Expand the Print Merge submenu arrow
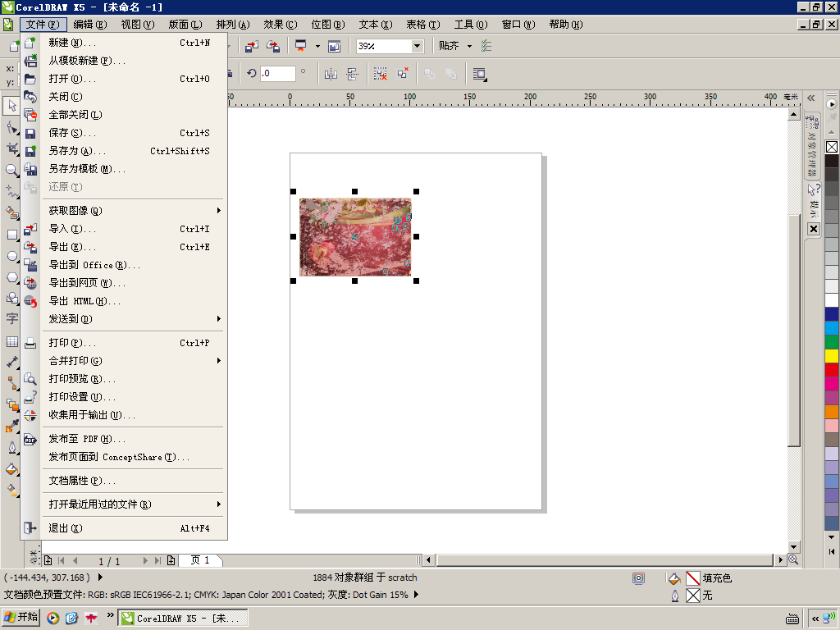Image resolution: width=840 pixels, height=630 pixels. tap(218, 361)
